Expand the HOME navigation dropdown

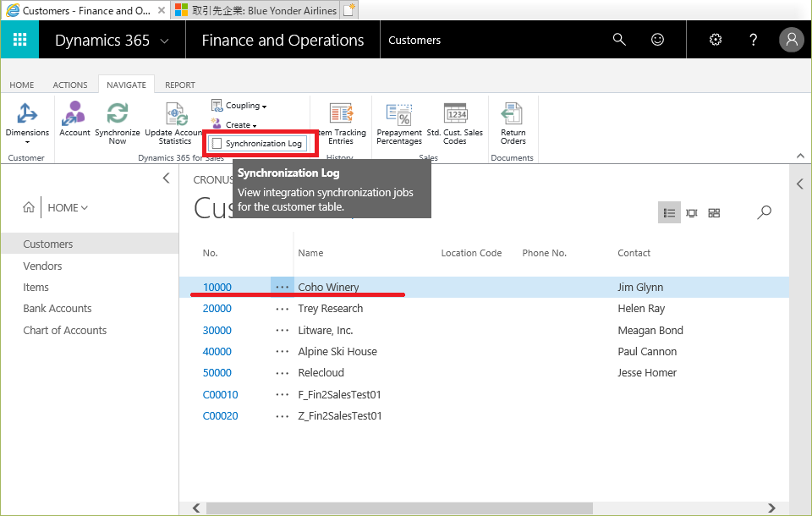[x=68, y=208]
